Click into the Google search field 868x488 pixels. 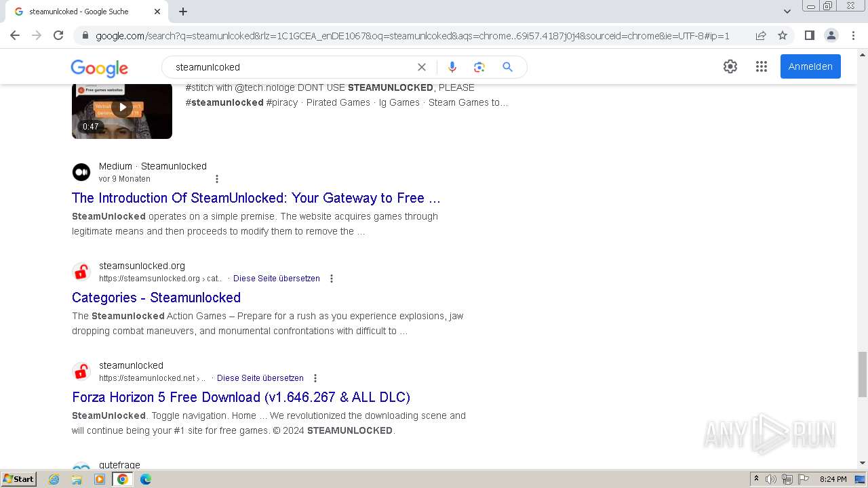[x=292, y=67]
